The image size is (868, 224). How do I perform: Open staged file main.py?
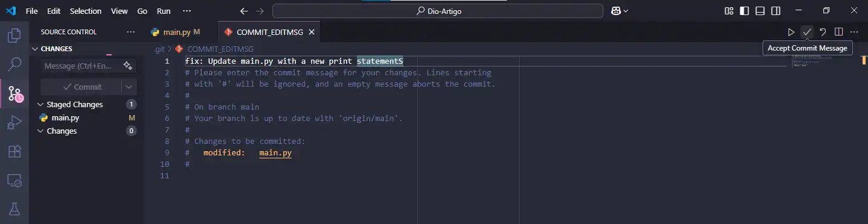tap(86, 117)
